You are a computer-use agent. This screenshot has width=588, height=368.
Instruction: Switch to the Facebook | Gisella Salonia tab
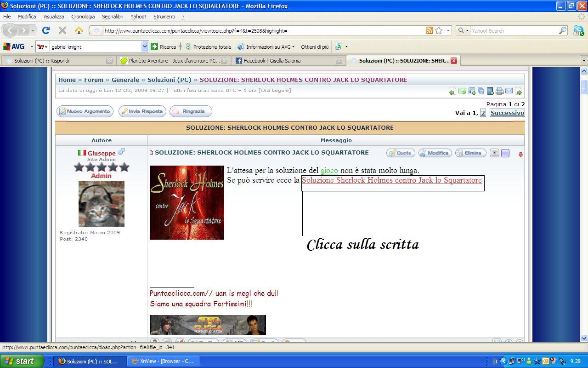pos(288,61)
